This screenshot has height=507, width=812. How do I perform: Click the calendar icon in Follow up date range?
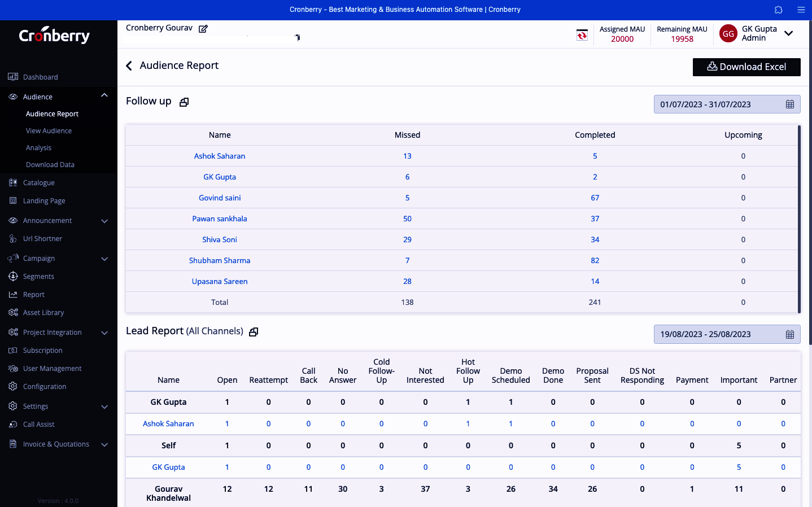point(789,104)
